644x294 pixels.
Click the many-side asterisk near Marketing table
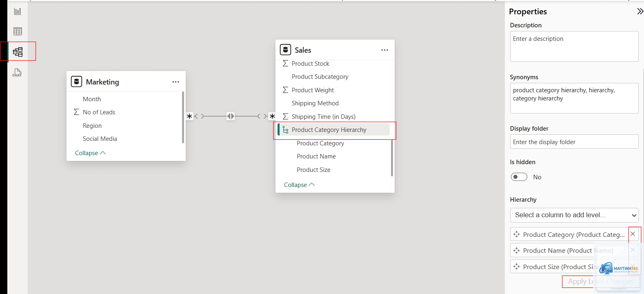click(x=189, y=116)
